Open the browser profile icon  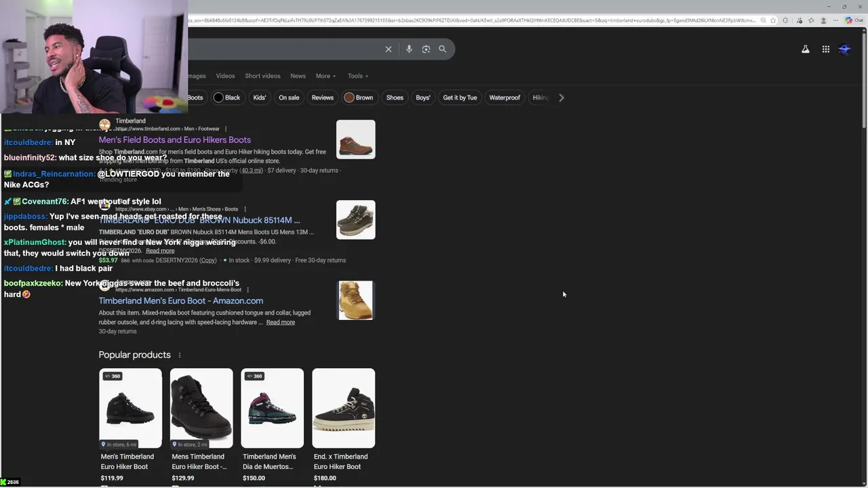pyautogui.click(x=824, y=20)
